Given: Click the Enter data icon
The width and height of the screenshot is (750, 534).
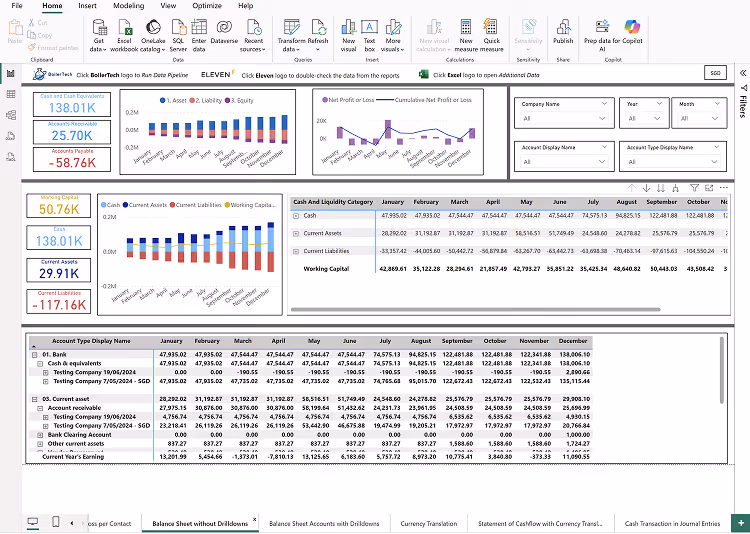Looking at the screenshot, I should point(199,36).
